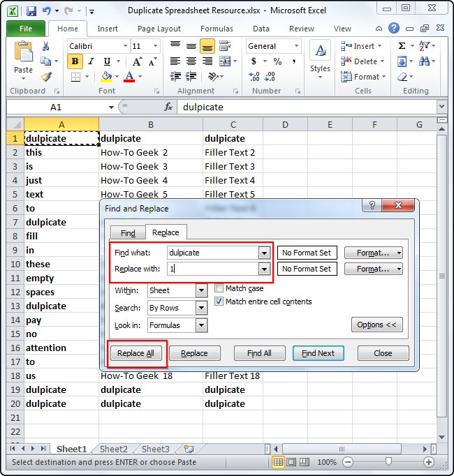Click the Copy icon in Clipboard group
The image size is (454, 476).
point(45,61)
